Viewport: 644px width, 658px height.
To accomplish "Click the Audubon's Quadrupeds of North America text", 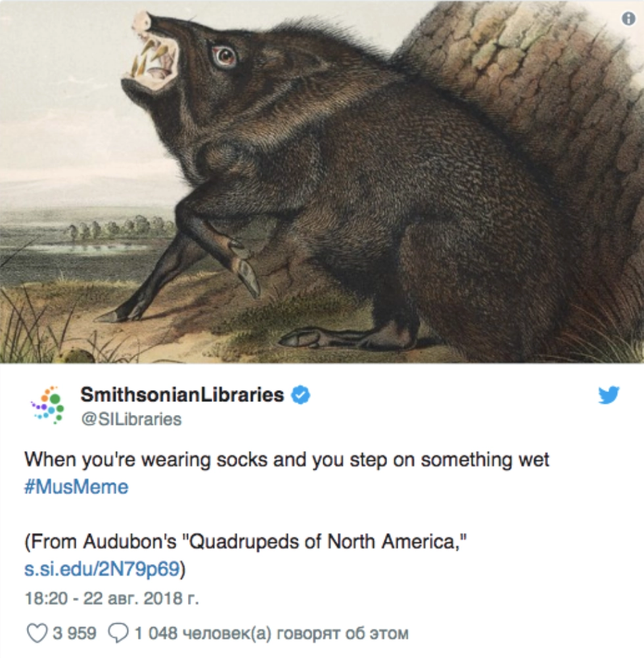I will click(x=246, y=541).
